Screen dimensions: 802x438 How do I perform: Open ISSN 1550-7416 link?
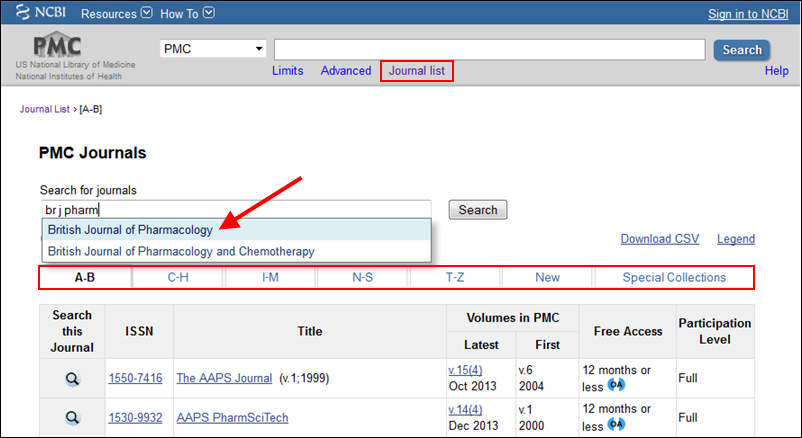pyautogui.click(x=135, y=378)
